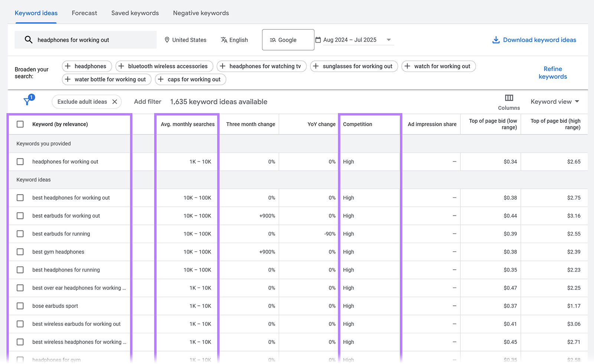The image size is (594, 364).
Task: Remove the 'Exclude adult ideas' filter via X
Action: click(115, 101)
